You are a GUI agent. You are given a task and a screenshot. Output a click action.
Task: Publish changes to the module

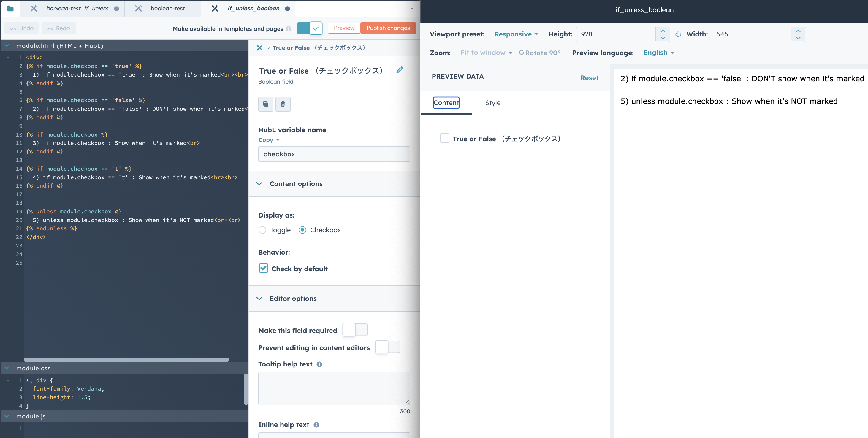point(388,28)
